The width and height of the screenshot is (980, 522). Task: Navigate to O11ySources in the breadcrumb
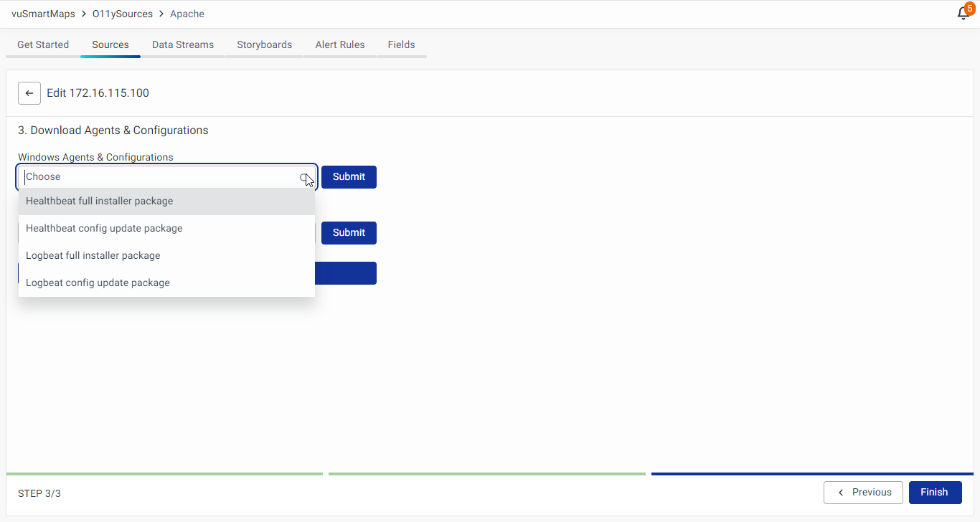tap(123, 14)
